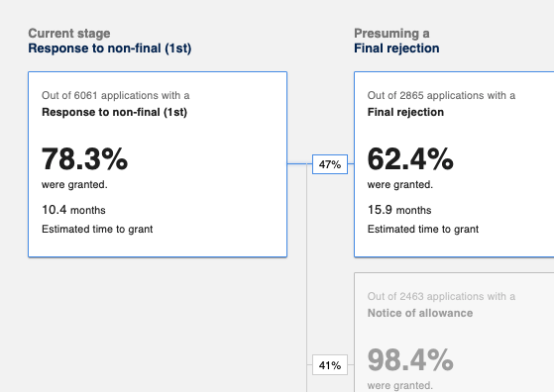This screenshot has width=554, height=392.
Task: Click the Presuming a heading
Action: (x=391, y=34)
